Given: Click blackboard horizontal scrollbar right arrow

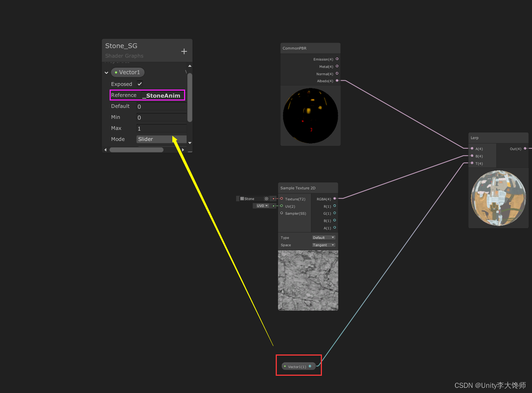Looking at the screenshot, I should point(183,150).
